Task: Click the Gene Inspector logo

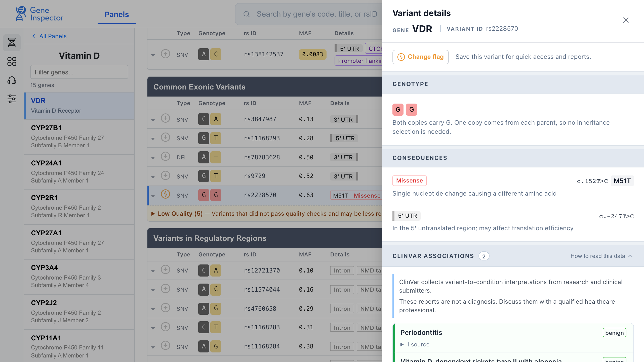Action: pos(40,14)
